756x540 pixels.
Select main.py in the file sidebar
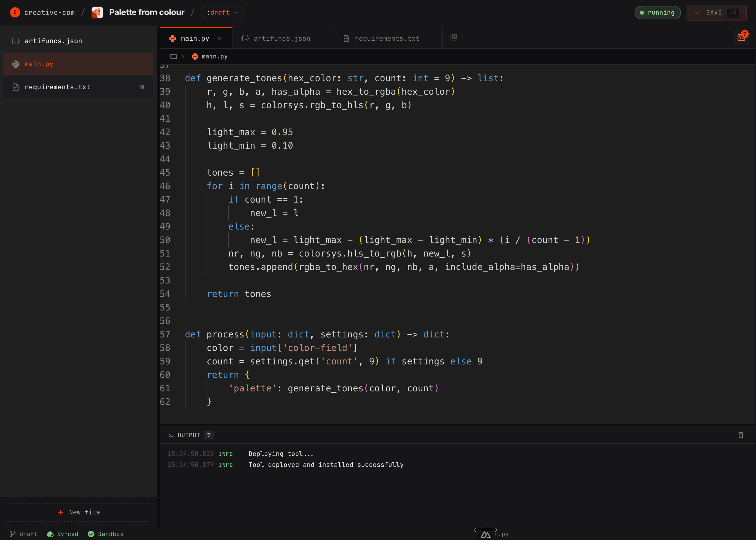click(x=78, y=64)
